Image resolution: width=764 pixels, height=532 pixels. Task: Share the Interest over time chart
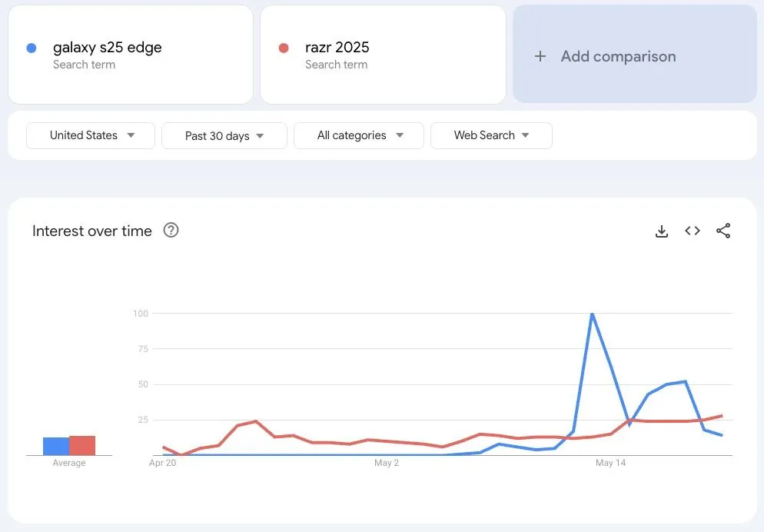pos(723,231)
